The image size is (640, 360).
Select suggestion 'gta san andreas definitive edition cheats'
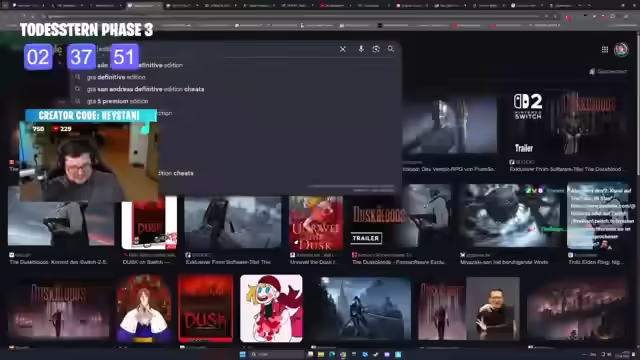[x=145, y=89]
